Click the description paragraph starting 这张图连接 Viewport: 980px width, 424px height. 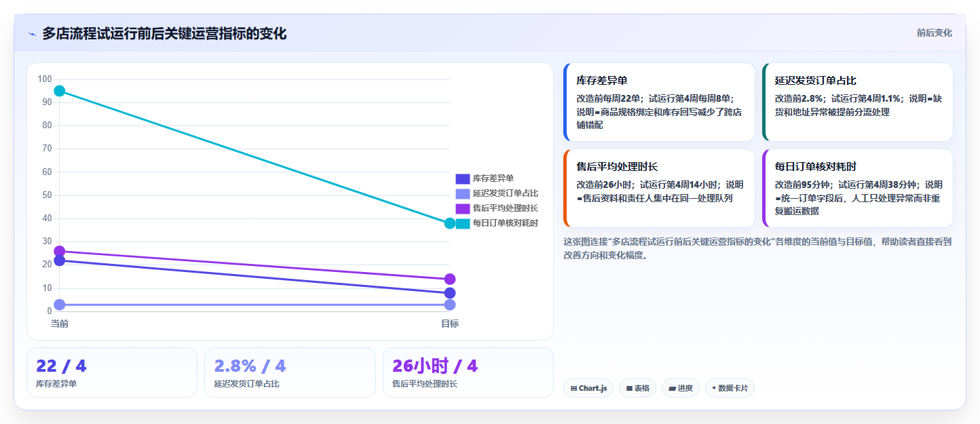tap(757, 248)
